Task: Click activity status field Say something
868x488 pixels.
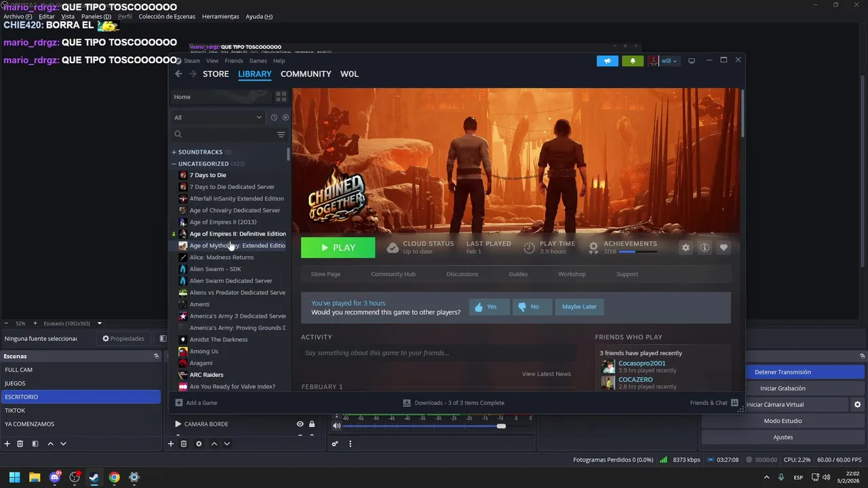Action: point(438,353)
